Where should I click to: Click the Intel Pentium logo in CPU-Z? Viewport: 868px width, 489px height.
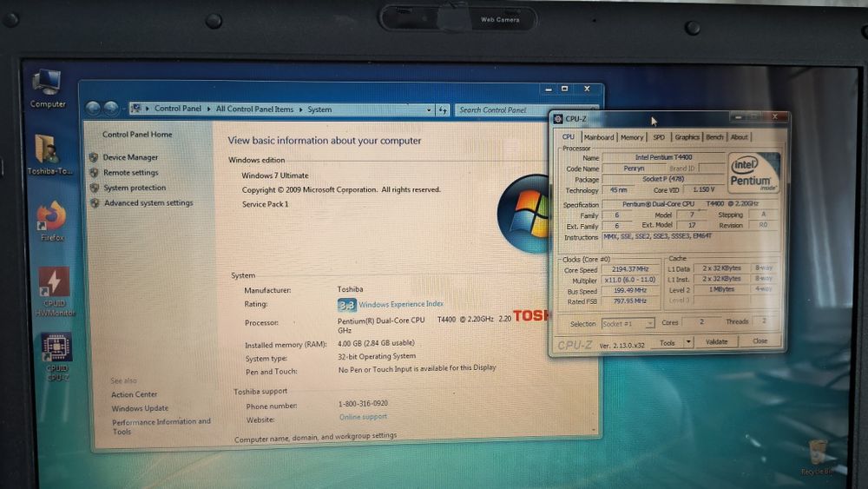(x=753, y=172)
